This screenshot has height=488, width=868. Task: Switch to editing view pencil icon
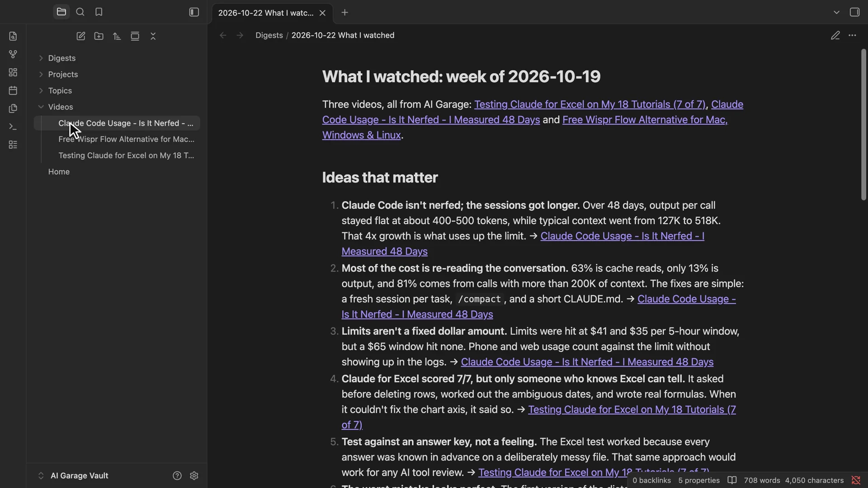tap(835, 35)
